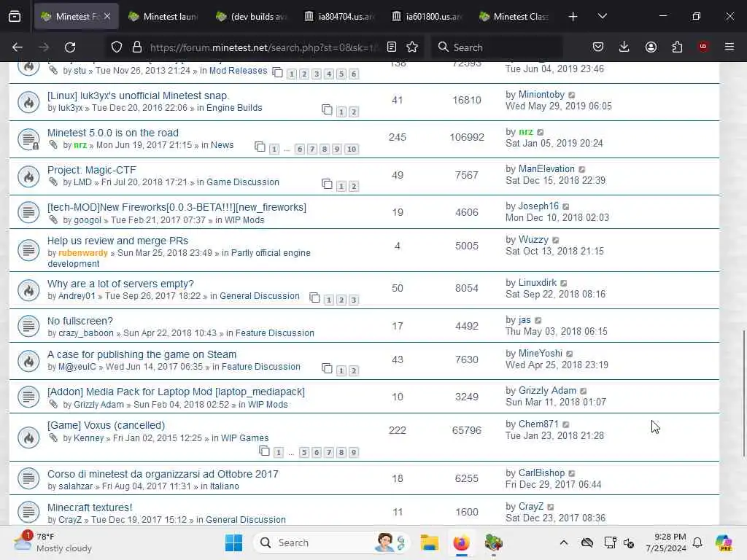Toggle reader view in address bar

pos(392,47)
